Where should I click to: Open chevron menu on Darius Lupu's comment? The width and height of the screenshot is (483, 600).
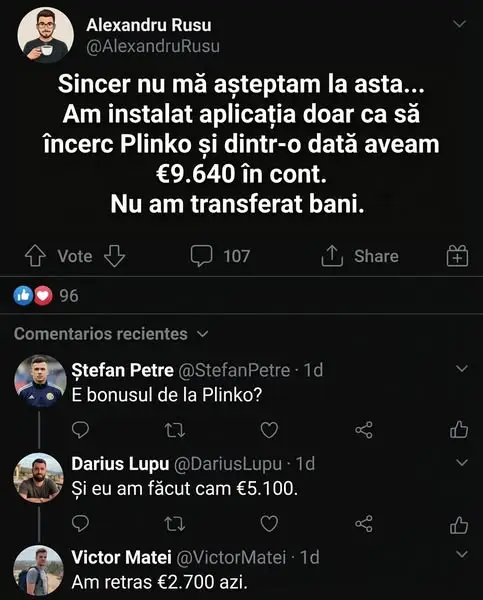pyautogui.click(x=462, y=462)
